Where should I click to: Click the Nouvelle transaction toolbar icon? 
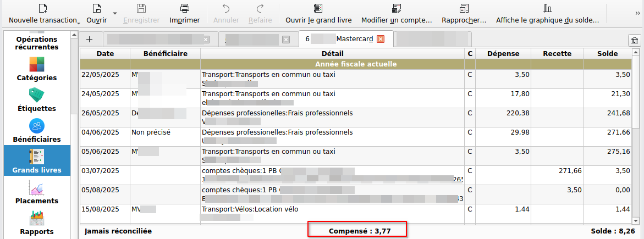click(43, 8)
